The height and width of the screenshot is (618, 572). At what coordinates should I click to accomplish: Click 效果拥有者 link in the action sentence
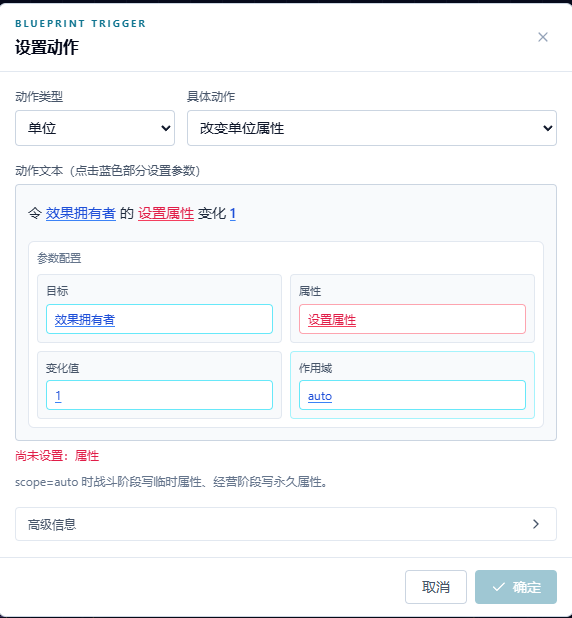coord(81,213)
